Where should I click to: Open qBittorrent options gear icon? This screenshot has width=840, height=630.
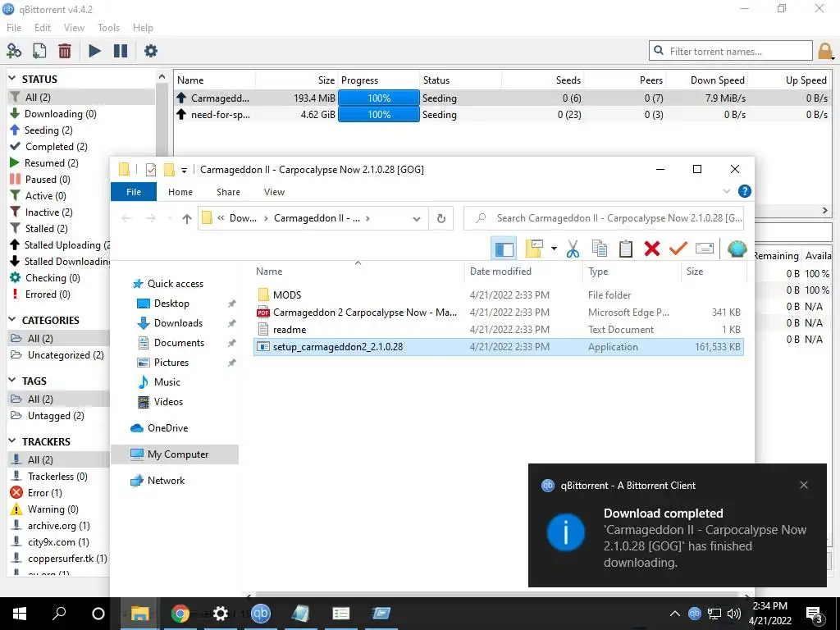point(151,51)
